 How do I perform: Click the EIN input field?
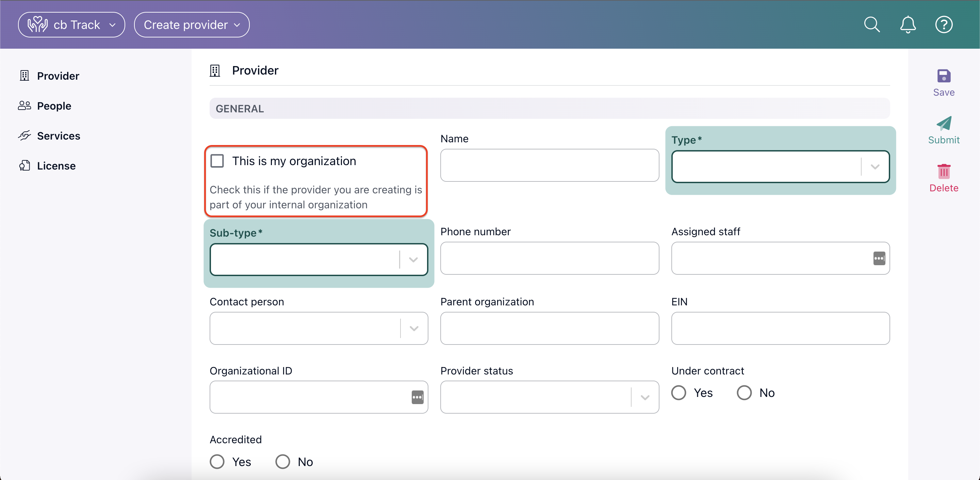780,329
